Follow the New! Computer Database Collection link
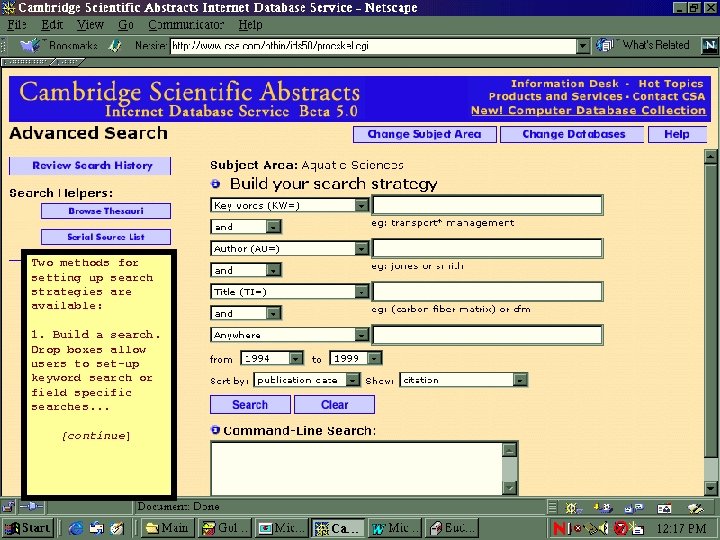Viewport: 720px width, 540px height. [589, 110]
